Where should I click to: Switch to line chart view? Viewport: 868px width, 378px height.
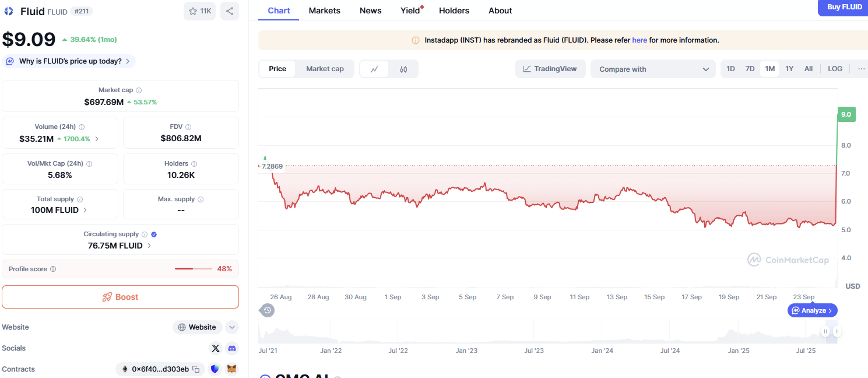pyautogui.click(x=375, y=69)
